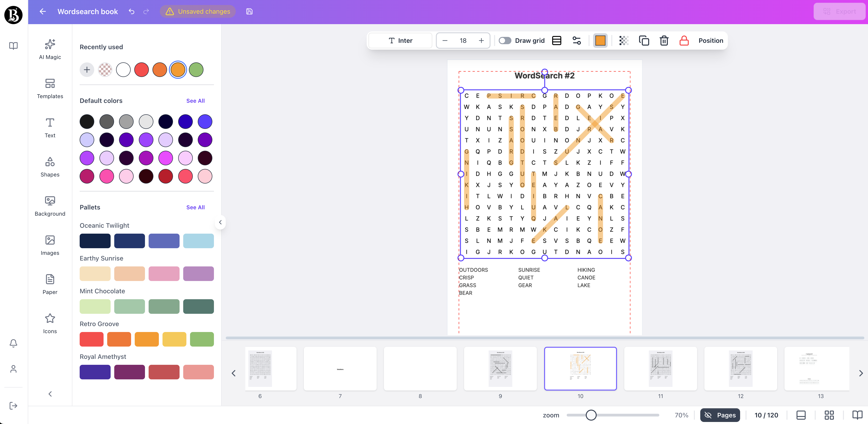
Task: Open the Background panel
Action: pos(50,206)
